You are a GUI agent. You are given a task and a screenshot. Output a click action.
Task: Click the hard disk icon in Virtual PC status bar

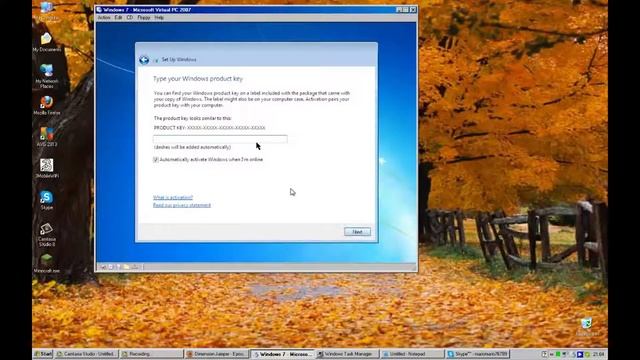click(103, 267)
